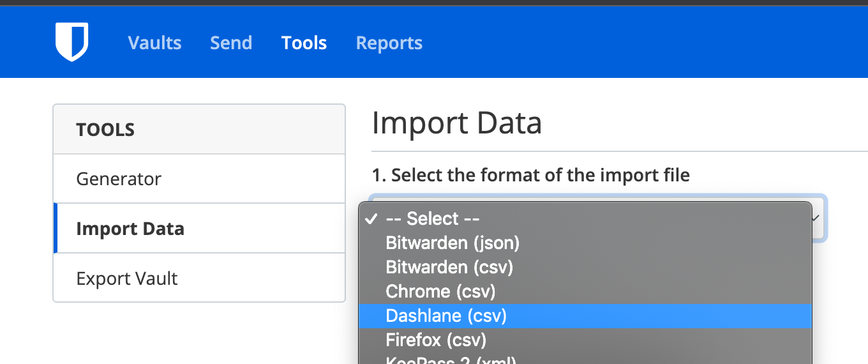The width and height of the screenshot is (868, 364).
Task: Click the TOOLS sidebar header
Action: (105, 130)
